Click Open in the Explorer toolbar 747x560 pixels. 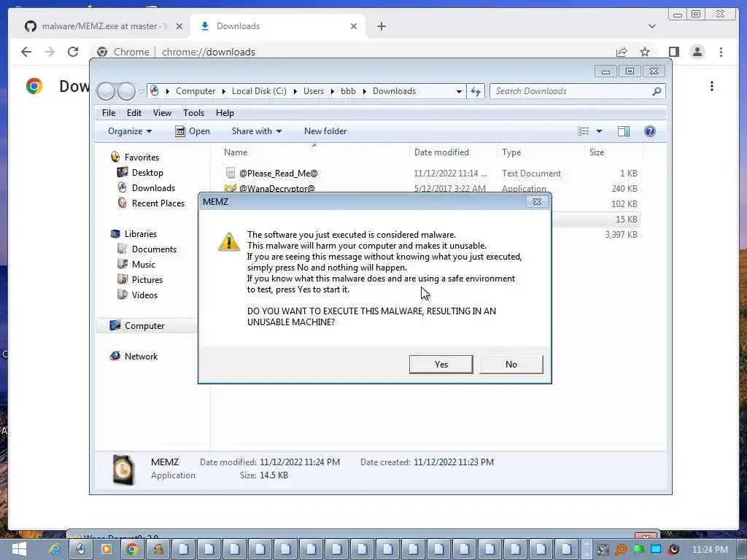(x=193, y=131)
